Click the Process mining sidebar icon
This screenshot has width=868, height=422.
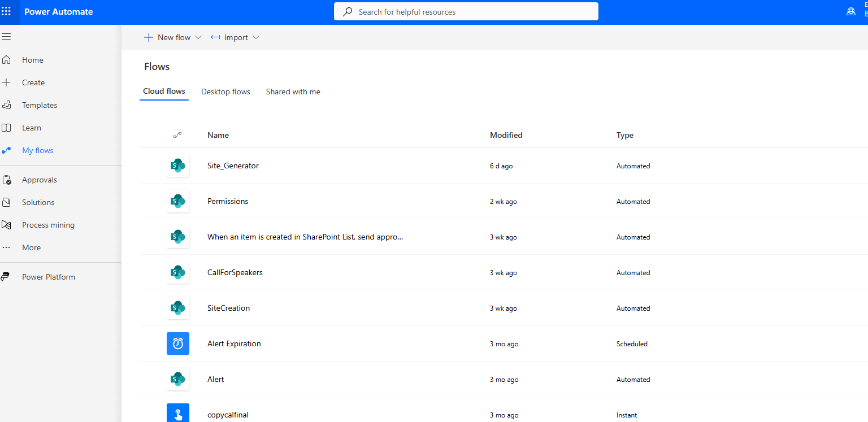point(7,225)
